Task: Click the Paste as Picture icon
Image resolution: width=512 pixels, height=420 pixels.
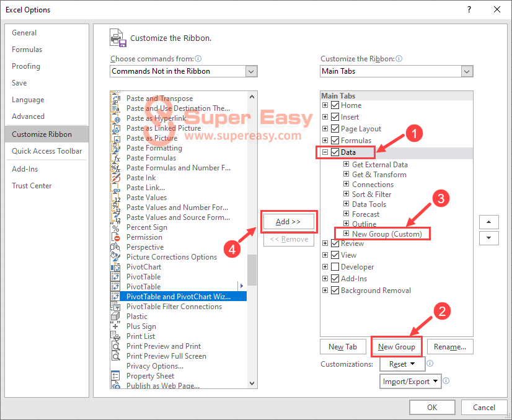Action: (115, 138)
